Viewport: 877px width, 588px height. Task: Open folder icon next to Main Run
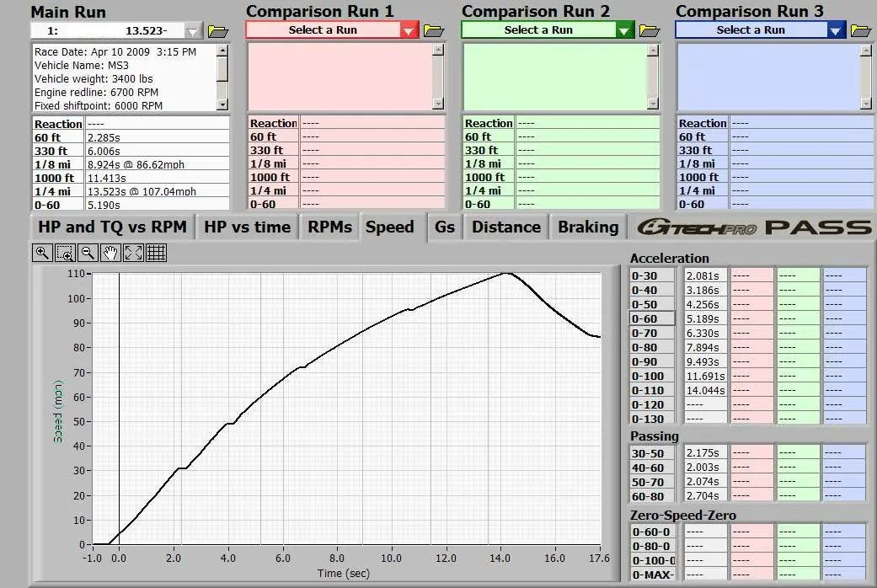click(218, 31)
